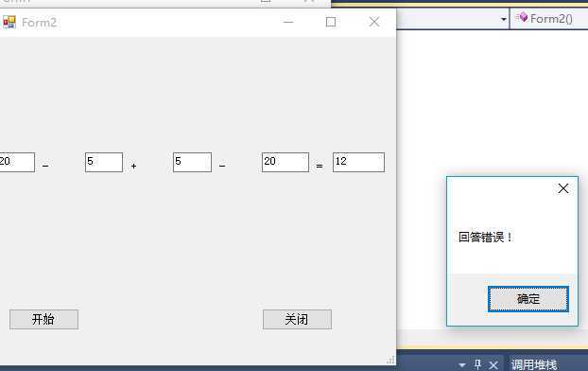Click the equals sign label in Form2
588x371 pixels.
(320, 166)
